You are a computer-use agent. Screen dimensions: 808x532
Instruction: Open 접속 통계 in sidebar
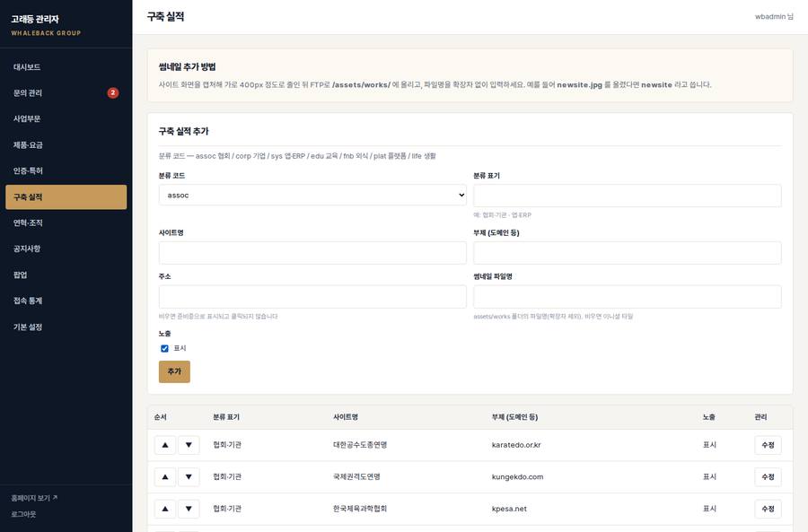tap(66, 301)
